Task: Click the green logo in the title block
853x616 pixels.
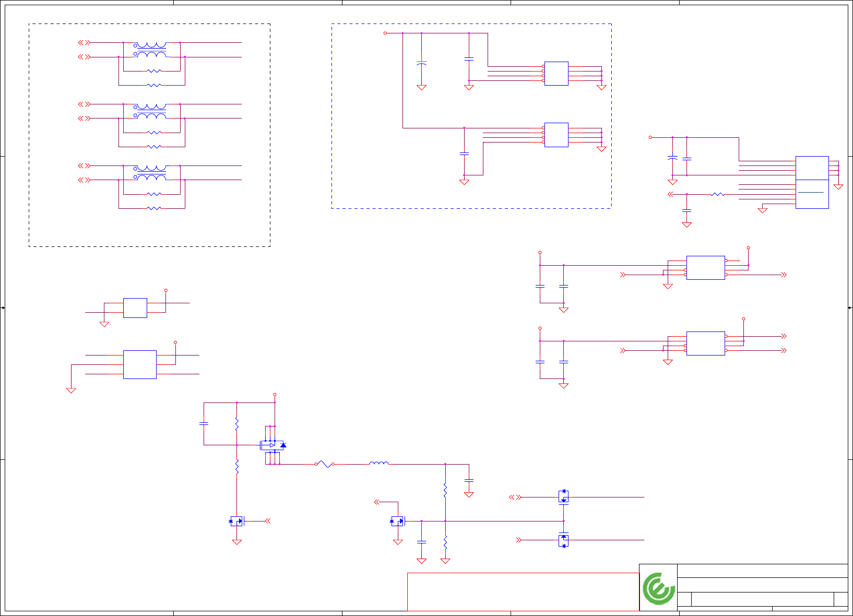Action: coord(659,588)
